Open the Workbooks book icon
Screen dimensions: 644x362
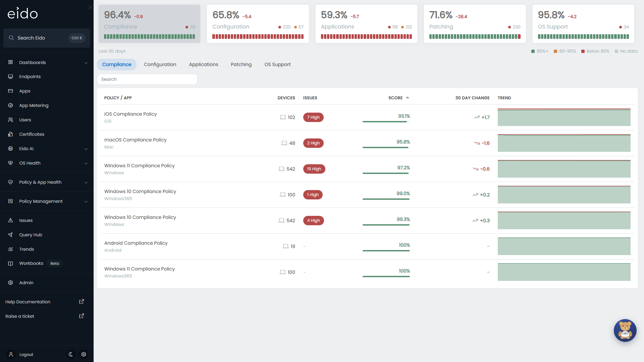coord(10,263)
